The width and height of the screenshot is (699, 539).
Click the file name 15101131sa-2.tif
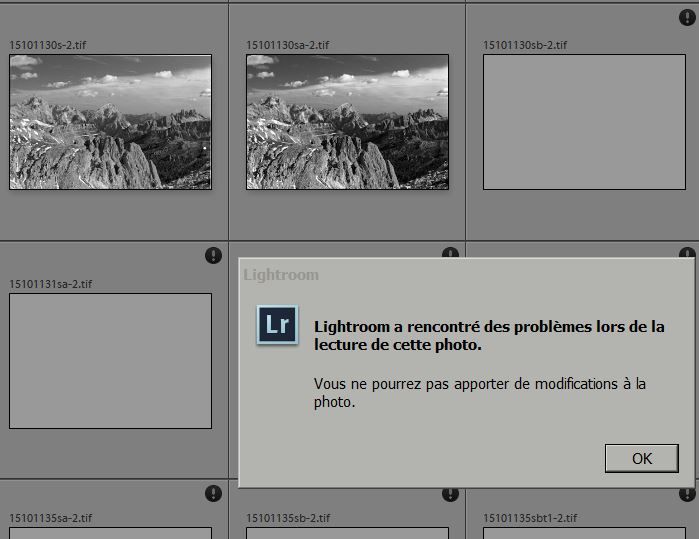pos(51,284)
